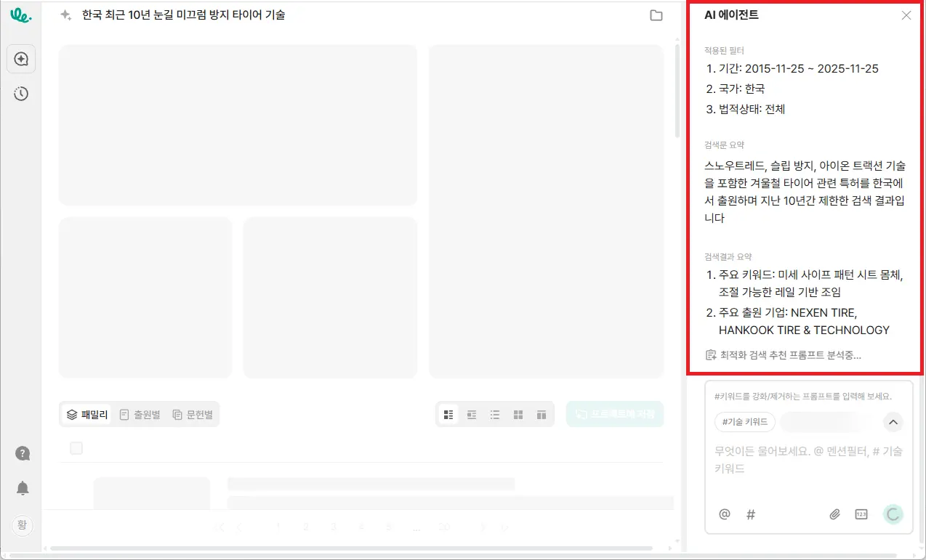The height and width of the screenshot is (560, 926).
Task: Select the 출원별 tab
Action: (140, 415)
